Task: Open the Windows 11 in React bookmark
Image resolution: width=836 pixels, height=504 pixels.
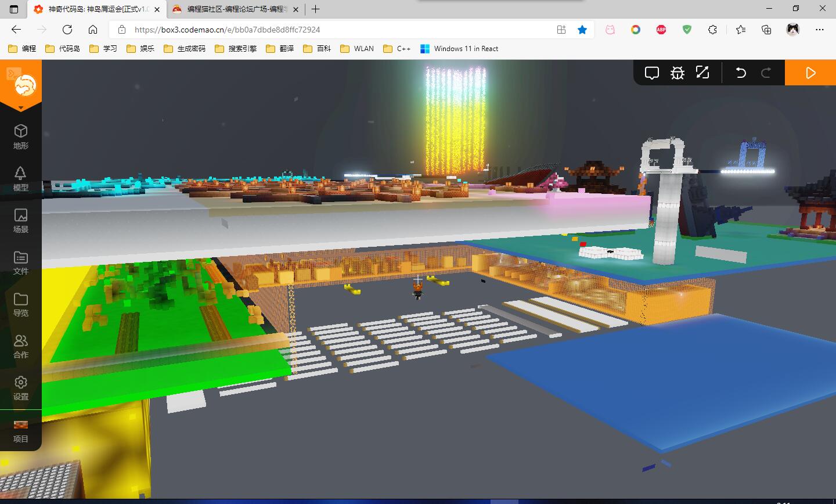Action: click(459, 49)
